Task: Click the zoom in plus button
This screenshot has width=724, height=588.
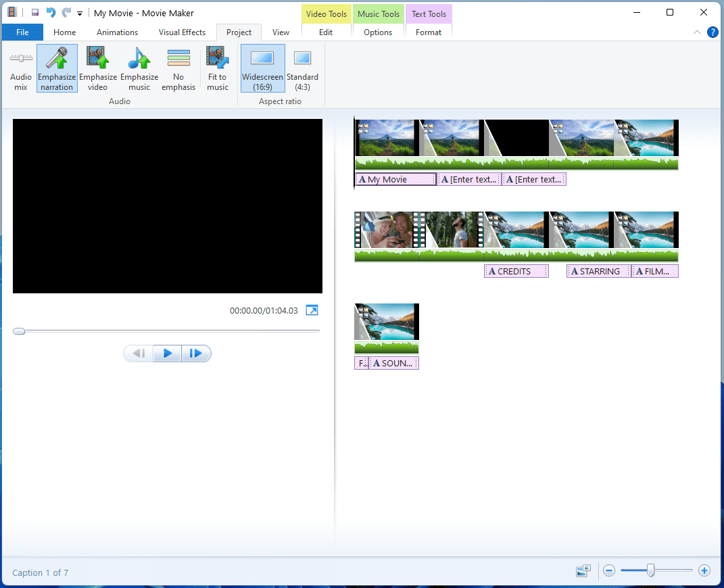Action: [704, 571]
